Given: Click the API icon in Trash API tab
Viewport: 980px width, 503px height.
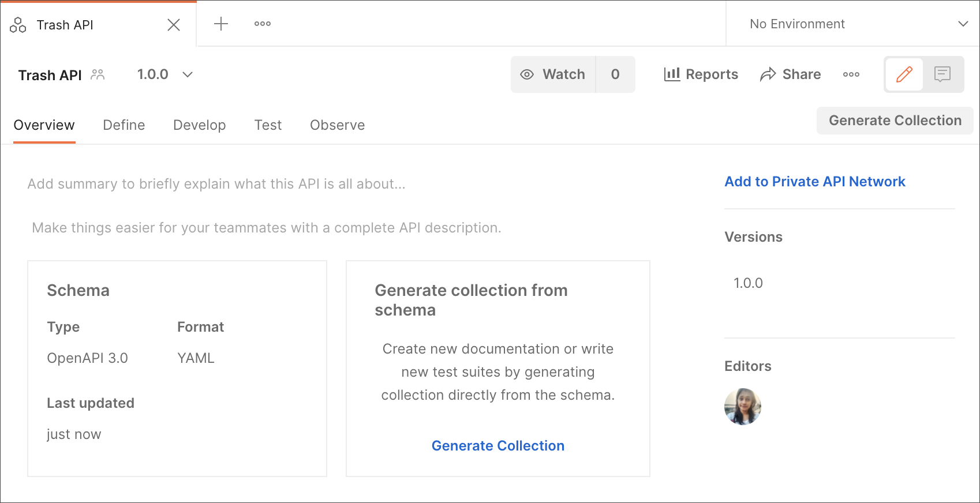Looking at the screenshot, I should tap(18, 25).
